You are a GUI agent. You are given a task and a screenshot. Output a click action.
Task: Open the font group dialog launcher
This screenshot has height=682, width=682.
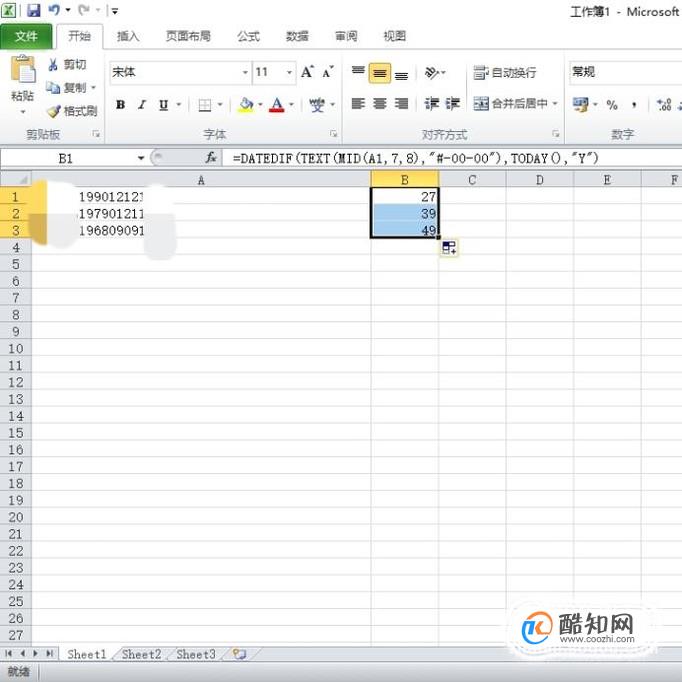(333, 134)
